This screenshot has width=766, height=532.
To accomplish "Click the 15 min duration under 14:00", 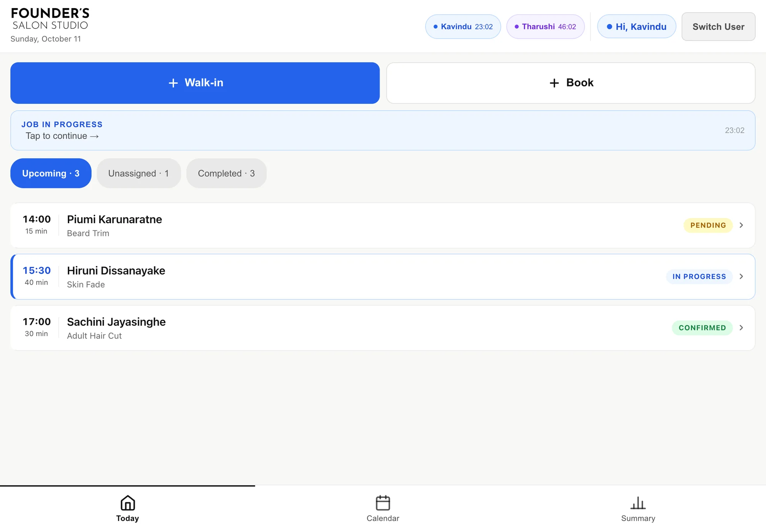I will [36, 231].
